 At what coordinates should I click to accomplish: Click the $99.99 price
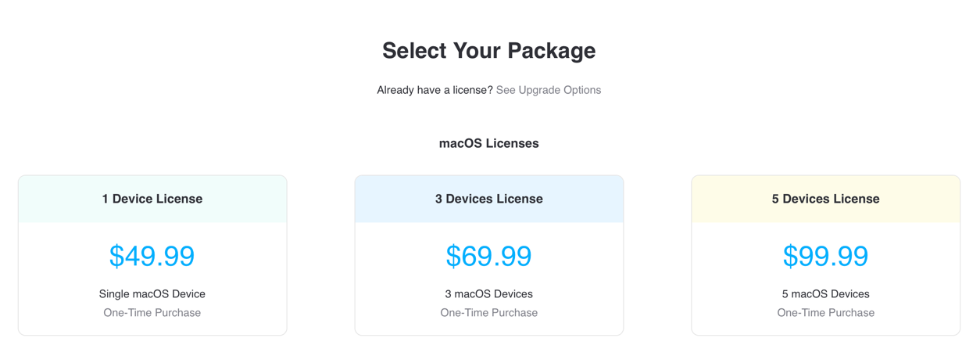click(x=826, y=256)
